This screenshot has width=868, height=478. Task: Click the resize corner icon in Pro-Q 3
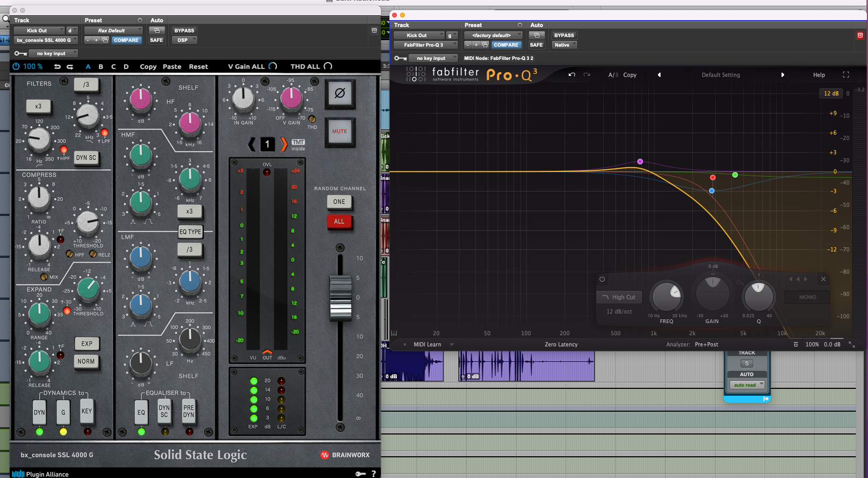click(852, 344)
